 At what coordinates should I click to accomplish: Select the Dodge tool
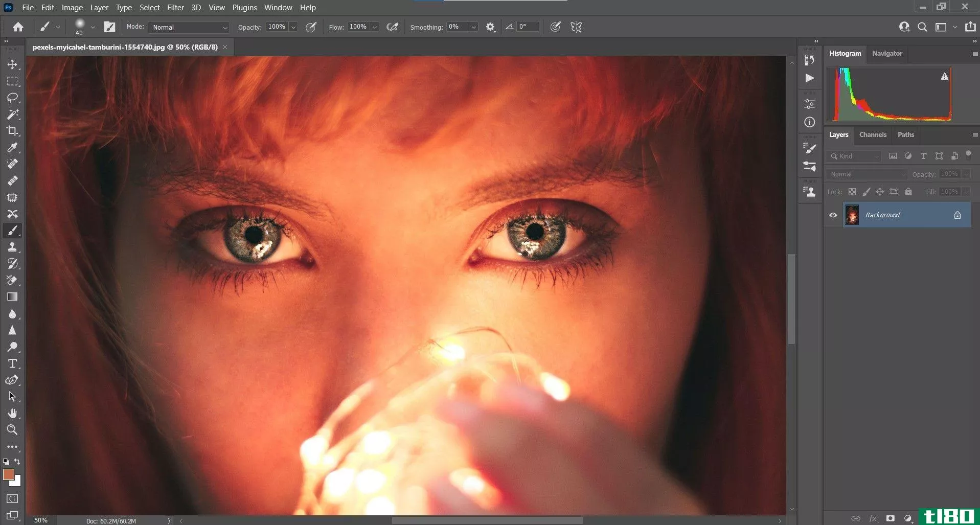click(x=12, y=347)
